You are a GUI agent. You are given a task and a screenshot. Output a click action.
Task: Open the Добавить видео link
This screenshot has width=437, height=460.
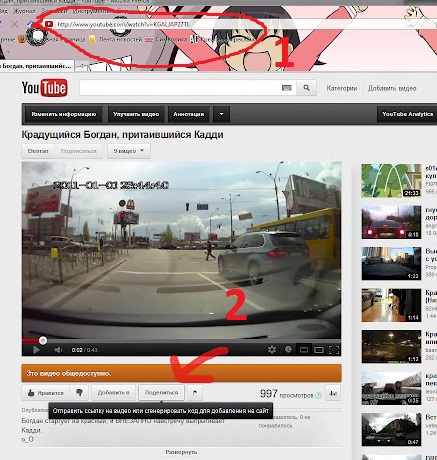pyautogui.click(x=392, y=88)
